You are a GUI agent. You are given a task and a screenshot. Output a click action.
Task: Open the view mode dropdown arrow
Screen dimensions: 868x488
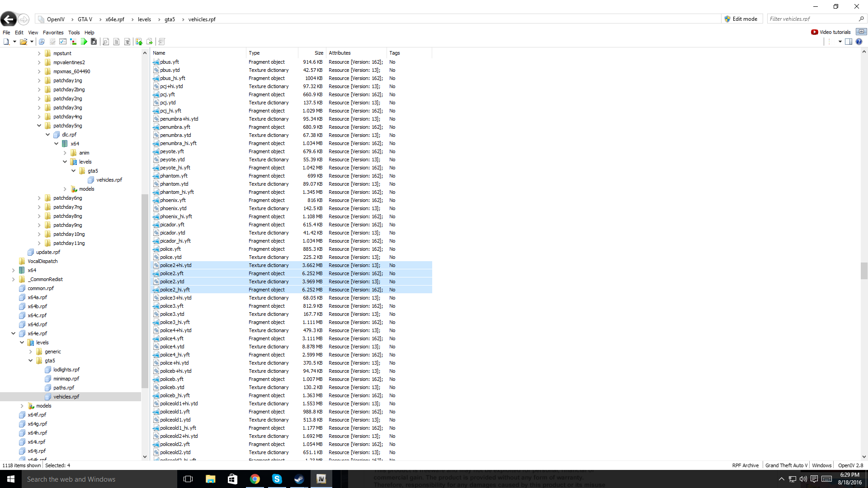click(x=840, y=42)
